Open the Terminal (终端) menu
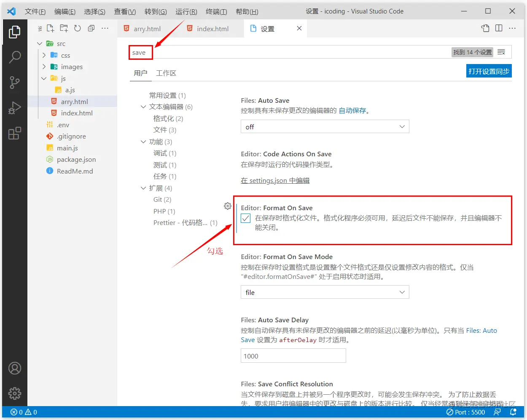 tap(216, 11)
